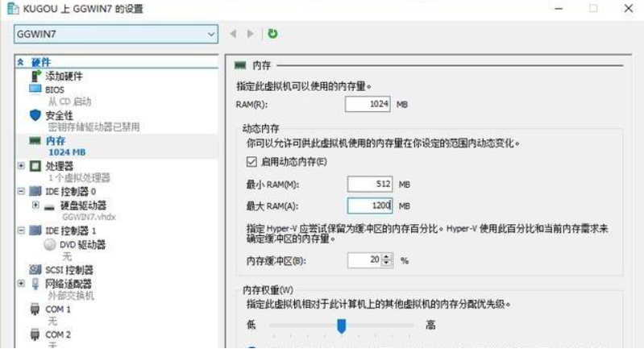Click the 1024 MB value under 内存
This screenshot has height=353, width=644.
pos(67,152)
